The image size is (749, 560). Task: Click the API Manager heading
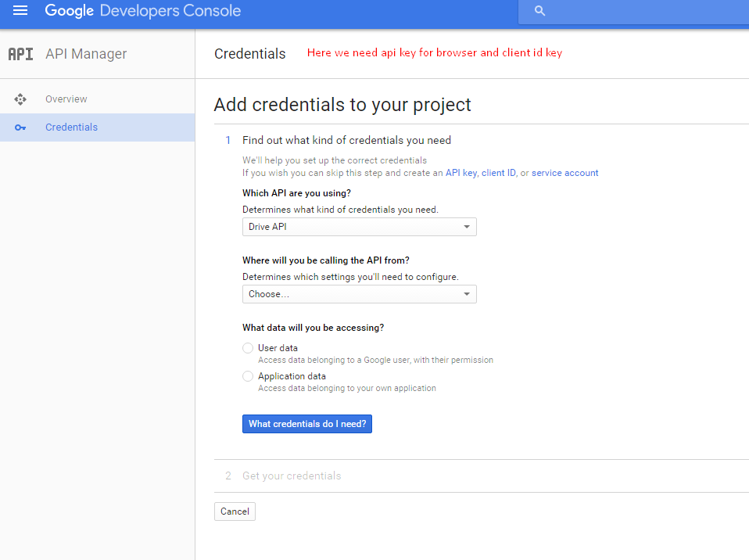(x=86, y=54)
